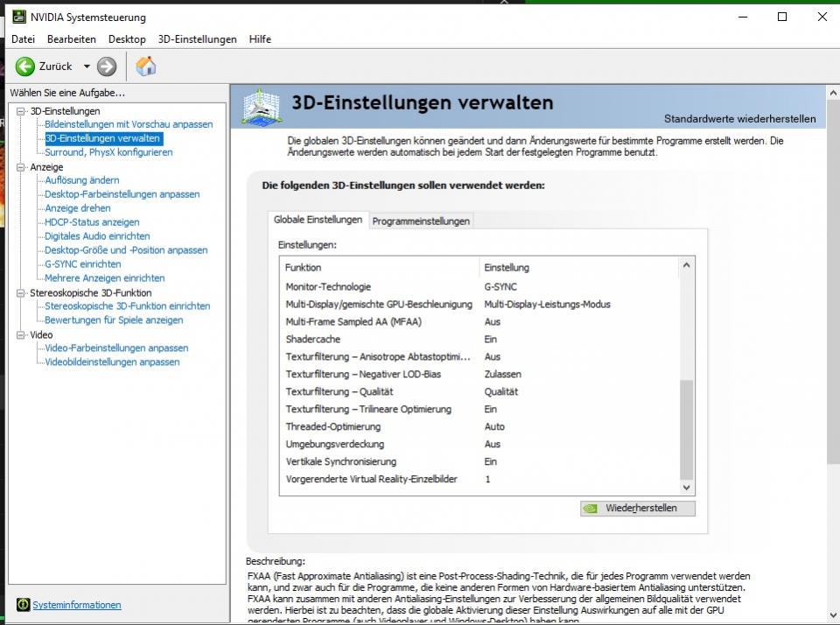
Task: Maximize the NVIDIA Systemsteuerung window
Action: (x=782, y=17)
